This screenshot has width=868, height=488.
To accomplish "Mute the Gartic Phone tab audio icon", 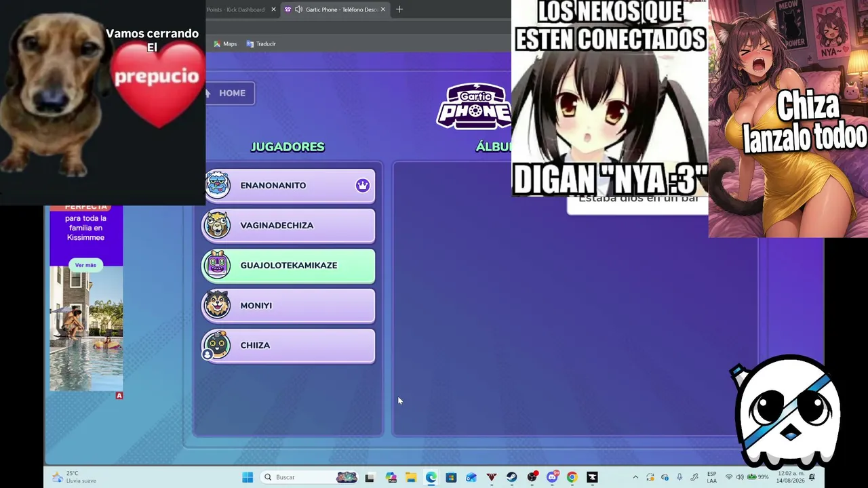I will click(x=298, y=9).
